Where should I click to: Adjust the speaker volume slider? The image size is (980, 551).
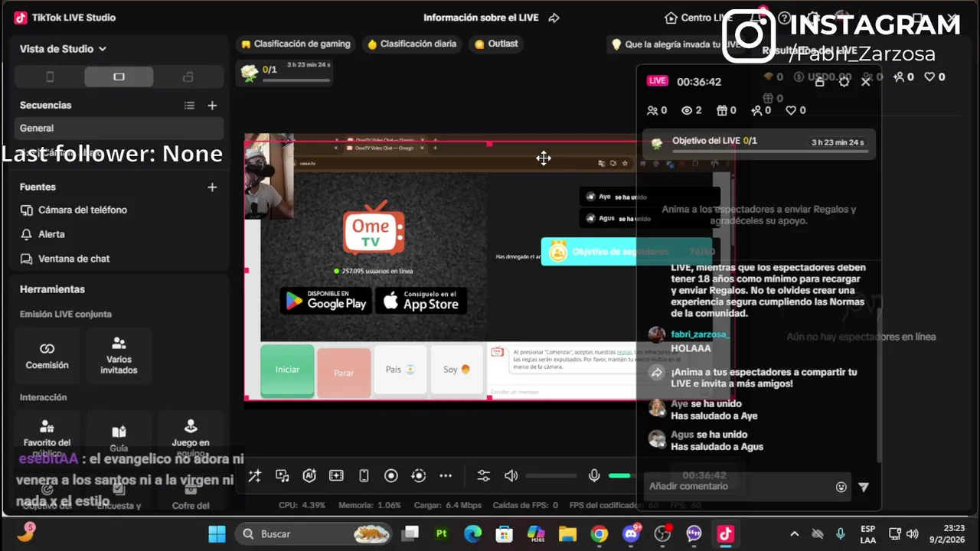[551, 476]
